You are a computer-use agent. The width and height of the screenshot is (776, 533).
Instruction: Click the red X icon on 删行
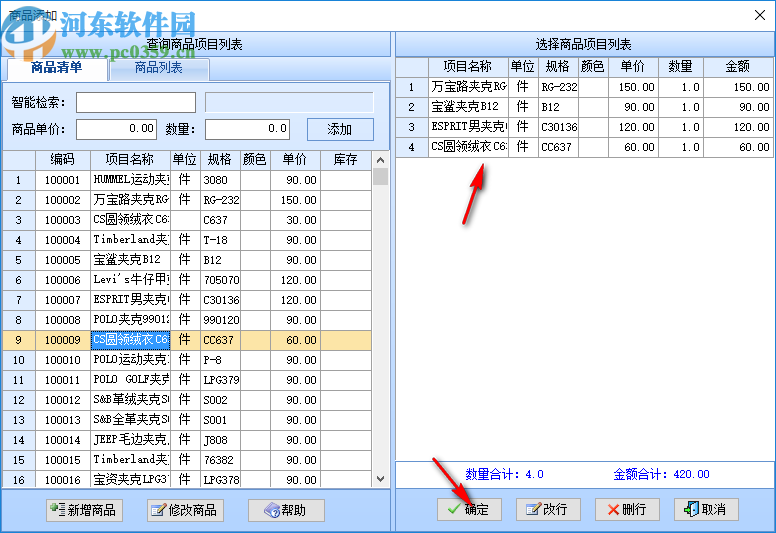(613, 509)
